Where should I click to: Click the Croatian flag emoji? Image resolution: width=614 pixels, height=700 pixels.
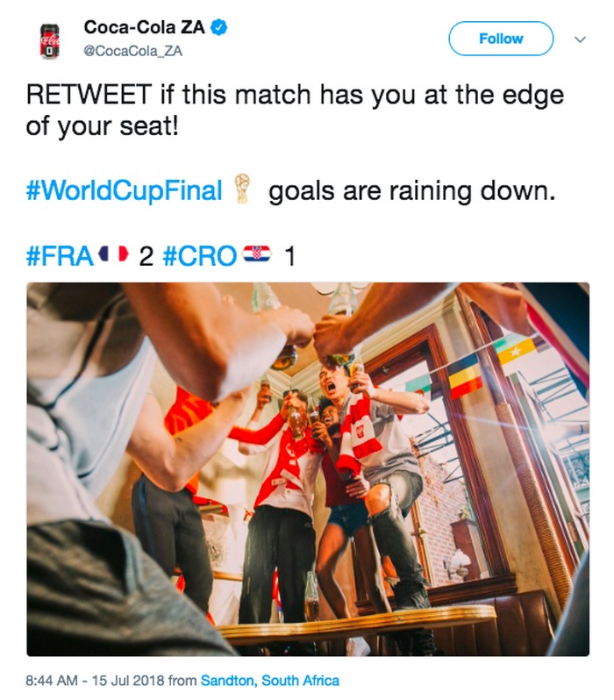(x=256, y=255)
